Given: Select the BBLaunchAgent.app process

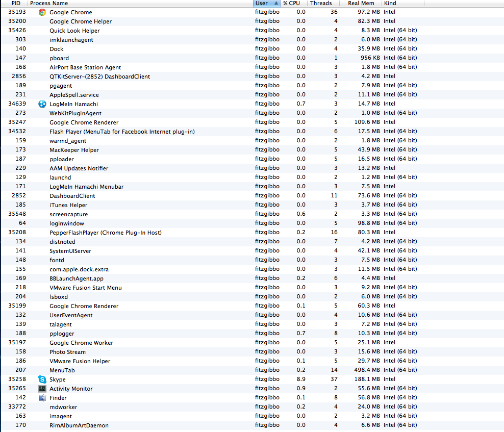Looking at the screenshot, I should 252,278.
